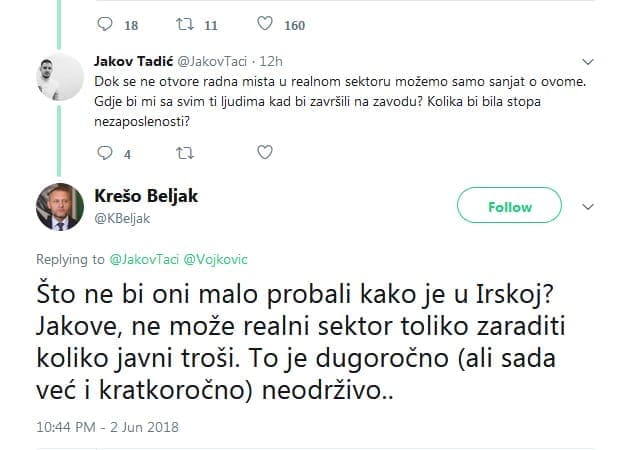Viewport: 634px width, 450px height.
Task: Like the top tweet with 160 likes
Action: point(263,24)
